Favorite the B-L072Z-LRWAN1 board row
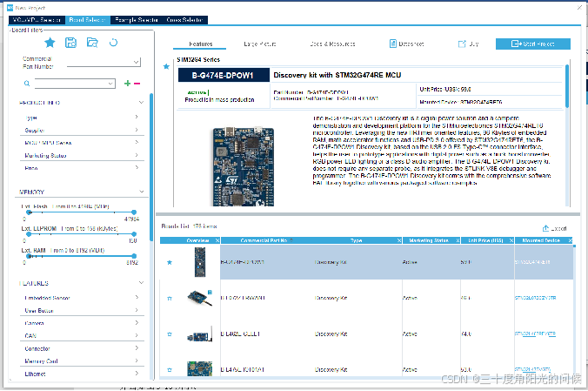588x391 pixels. 170,298
